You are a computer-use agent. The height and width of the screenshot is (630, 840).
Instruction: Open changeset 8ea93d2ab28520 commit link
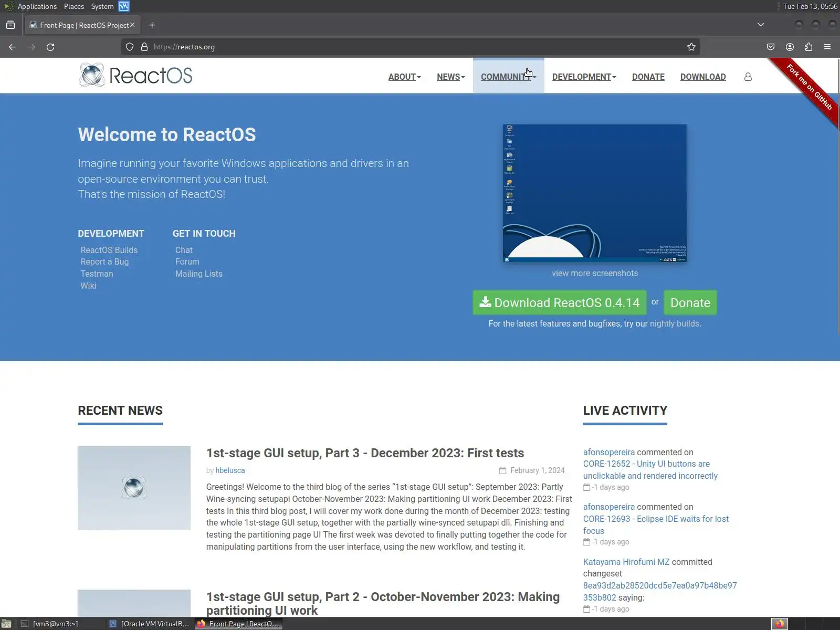[x=660, y=591]
